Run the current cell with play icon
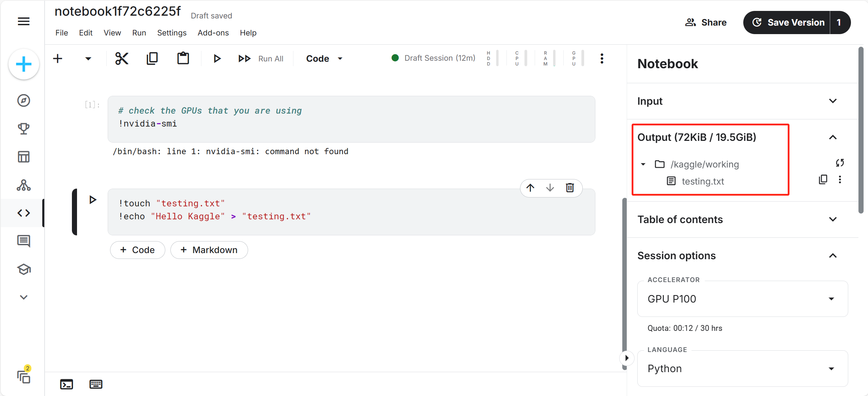 (x=217, y=59)
